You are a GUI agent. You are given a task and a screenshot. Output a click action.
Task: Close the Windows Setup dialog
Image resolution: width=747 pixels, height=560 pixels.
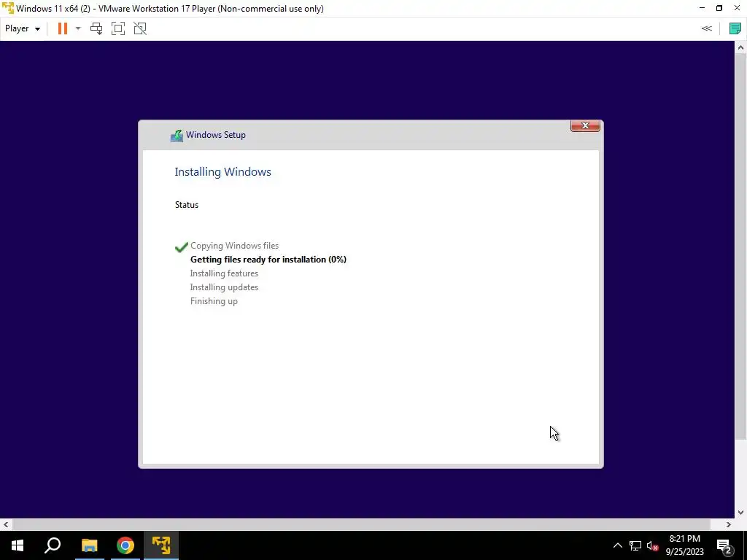click(x=585, y=125)
